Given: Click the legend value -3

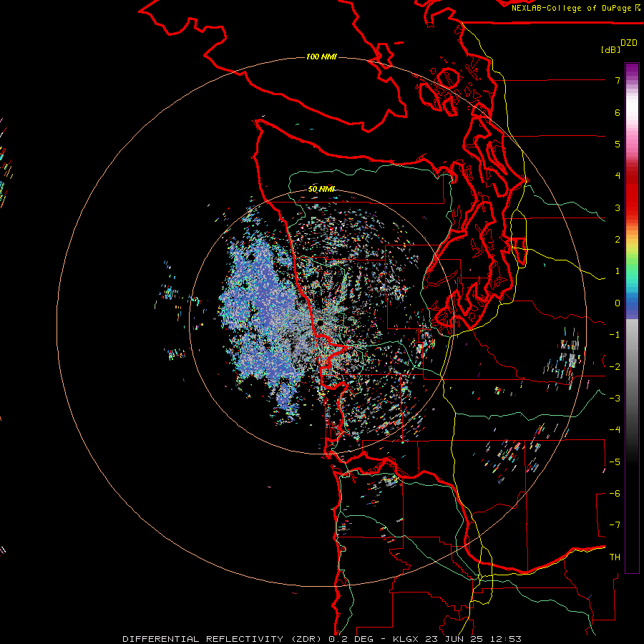Looking at the screenshot, I should [x=615, y=399].
